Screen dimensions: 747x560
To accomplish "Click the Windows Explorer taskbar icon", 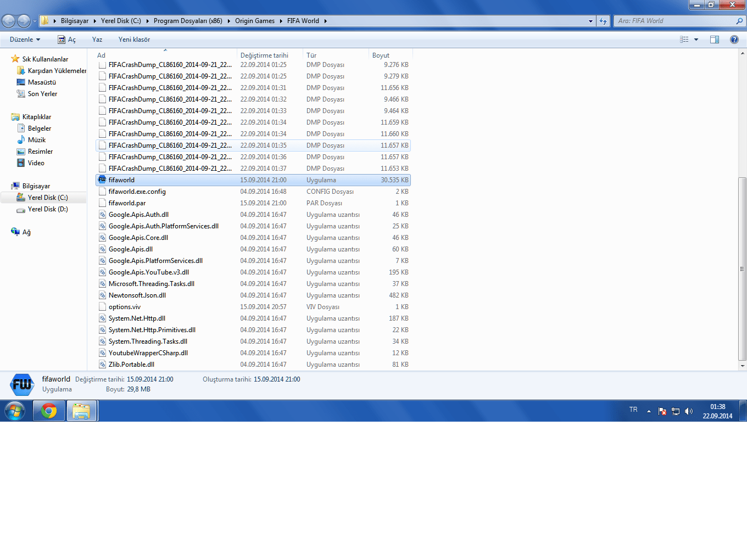I will coord(81,411).
